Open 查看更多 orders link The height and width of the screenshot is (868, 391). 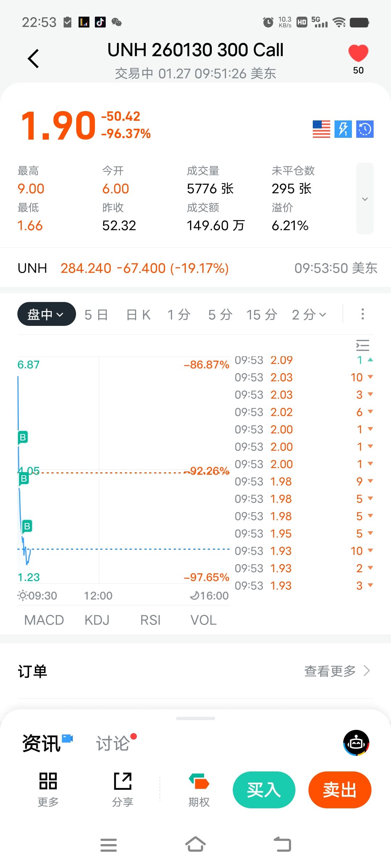[x=337, y=671]
